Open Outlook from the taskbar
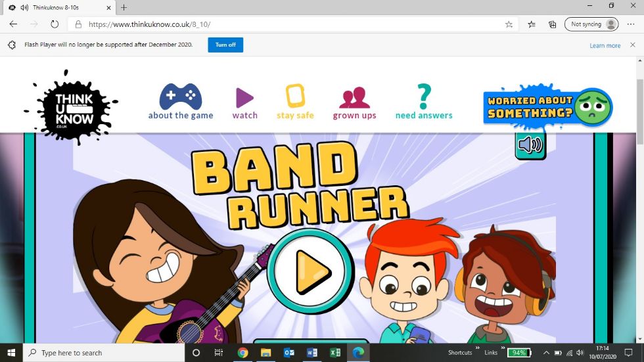Screen dimensions: 644x362 (289, 353)
